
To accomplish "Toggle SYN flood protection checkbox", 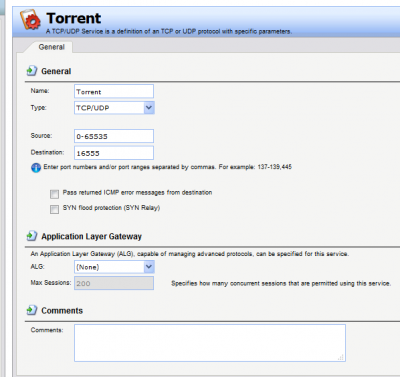I will click(x=54, y=209).
